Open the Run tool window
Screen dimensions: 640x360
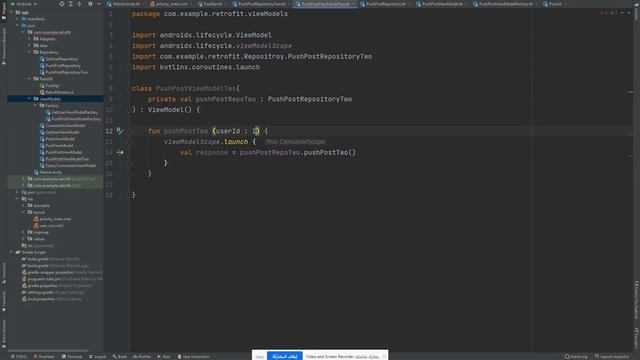(x=164, y=356)
